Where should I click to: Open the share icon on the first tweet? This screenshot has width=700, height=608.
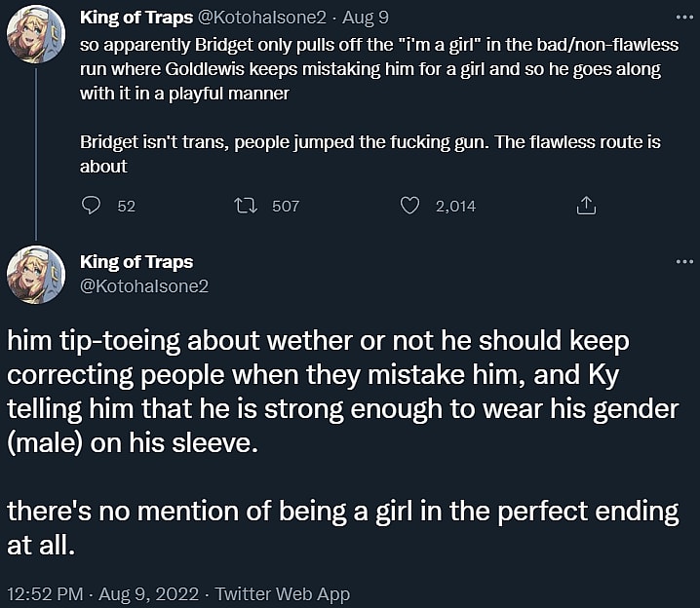pos(586,206)
